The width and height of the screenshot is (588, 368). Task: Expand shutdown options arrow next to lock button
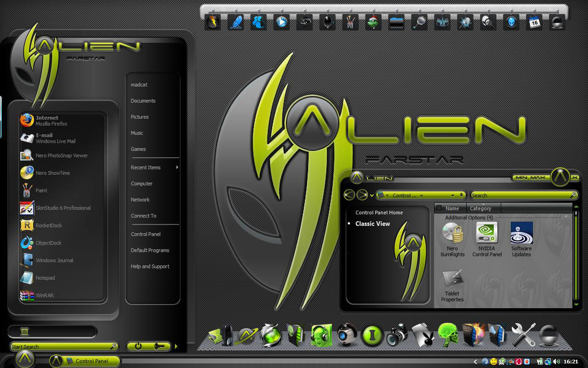coord(176,346)
